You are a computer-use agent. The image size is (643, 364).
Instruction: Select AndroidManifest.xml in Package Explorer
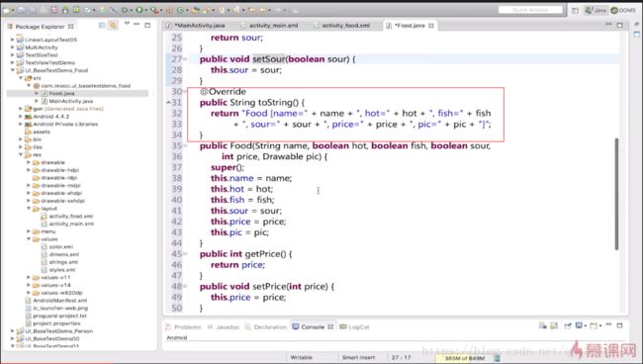click(60, 301)
